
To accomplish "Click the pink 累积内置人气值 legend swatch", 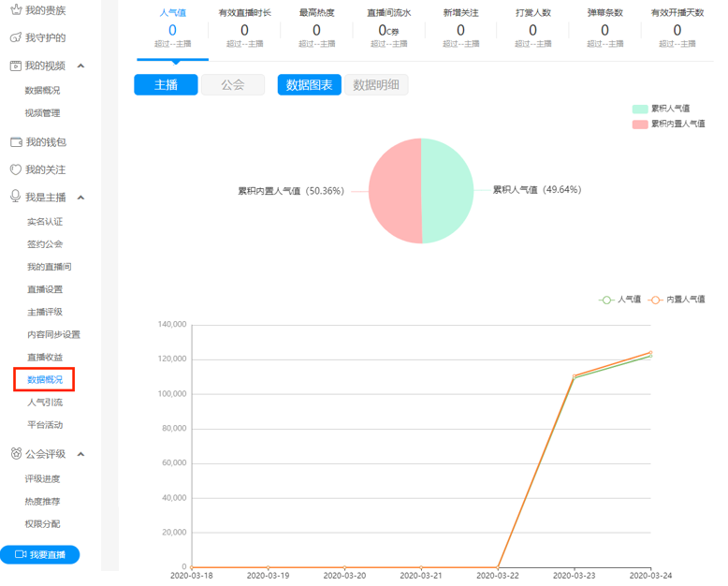I will [x=640, y=125].
